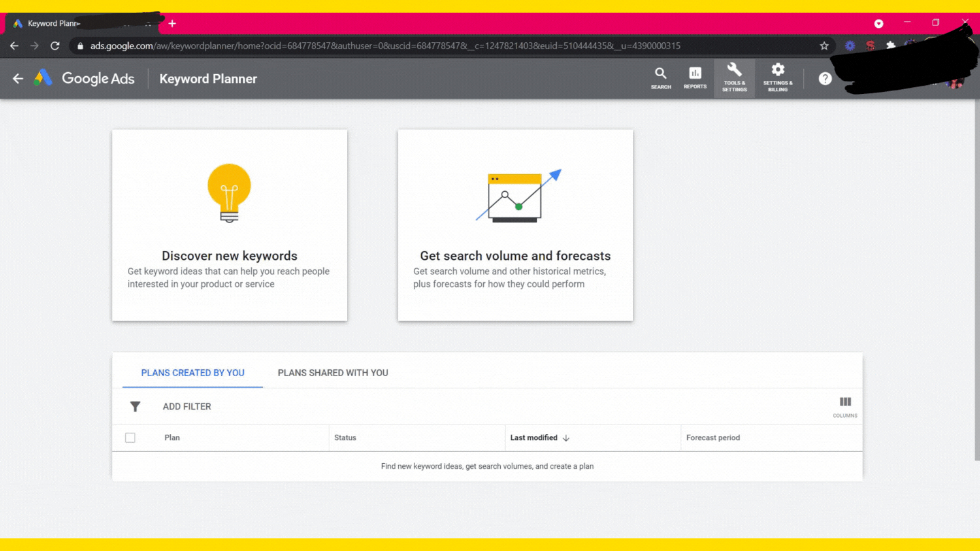This screenshot has height=551, width=980.
Task: Open a new browser tab
Action: pyautogui.click(x=172, y=23)
